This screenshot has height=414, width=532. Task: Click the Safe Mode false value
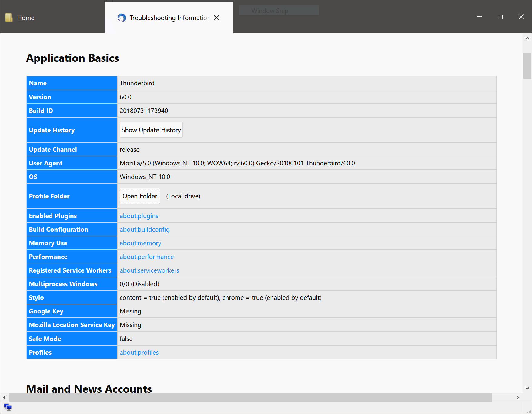pos(126,339)
